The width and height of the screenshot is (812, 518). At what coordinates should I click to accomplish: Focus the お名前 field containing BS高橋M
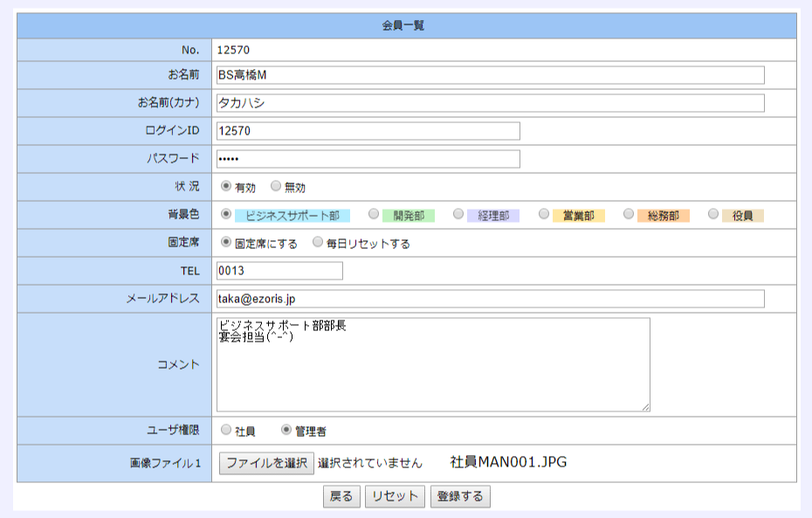click(491, 75)
